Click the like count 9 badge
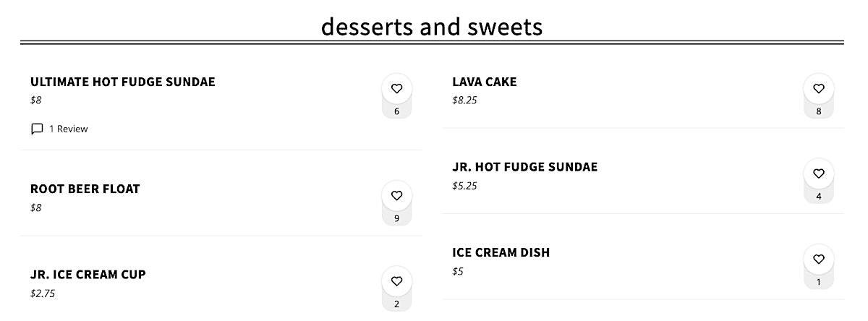Viewport: 868px width, 321px height. (x=396, y=218)
